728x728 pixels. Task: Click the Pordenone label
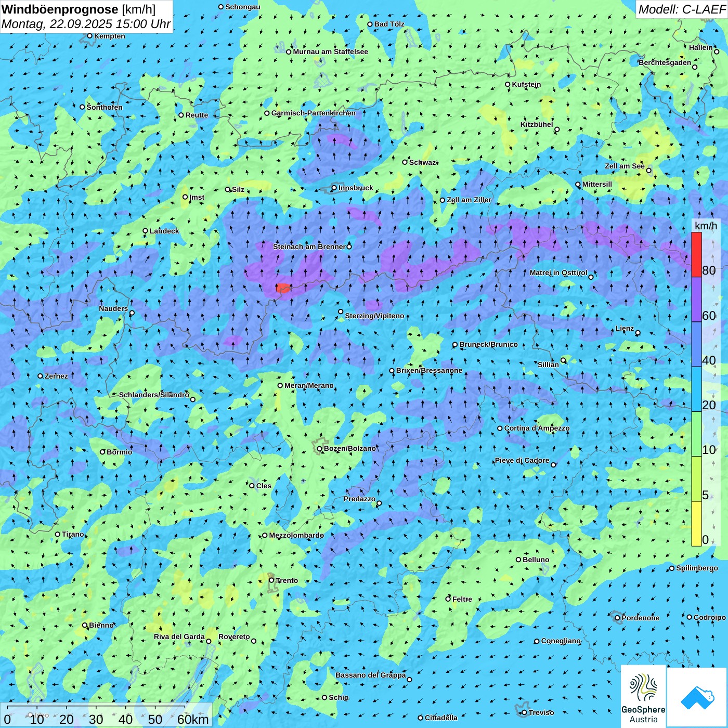[x=641, y=618]
